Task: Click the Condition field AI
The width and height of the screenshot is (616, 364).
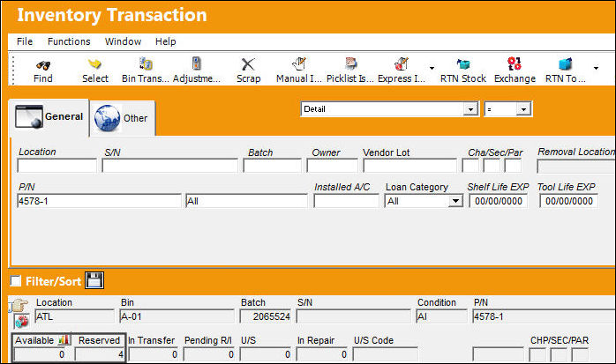Action: 441,316
